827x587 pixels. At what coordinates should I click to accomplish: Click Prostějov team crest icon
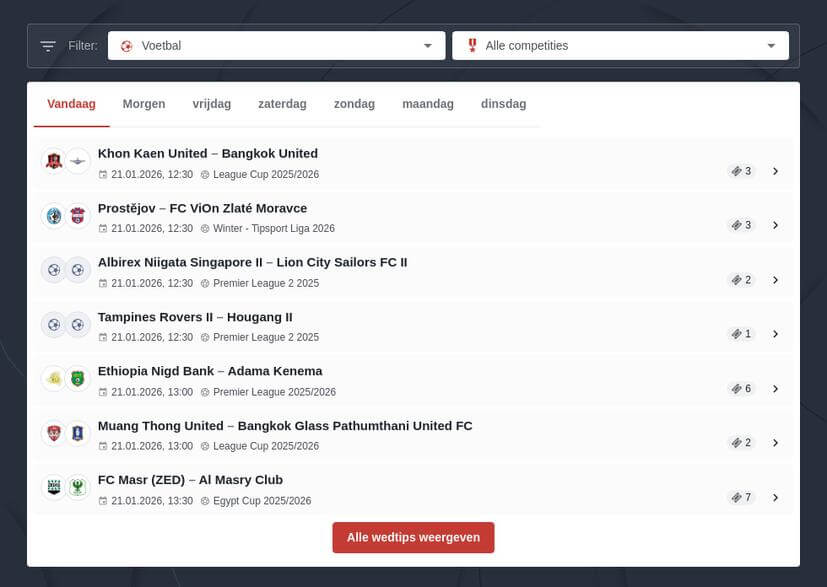(x=54, y=215)
